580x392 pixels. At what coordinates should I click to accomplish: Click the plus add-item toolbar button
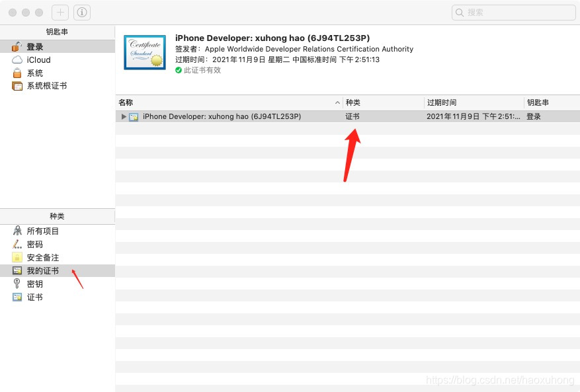coord(60,13)
